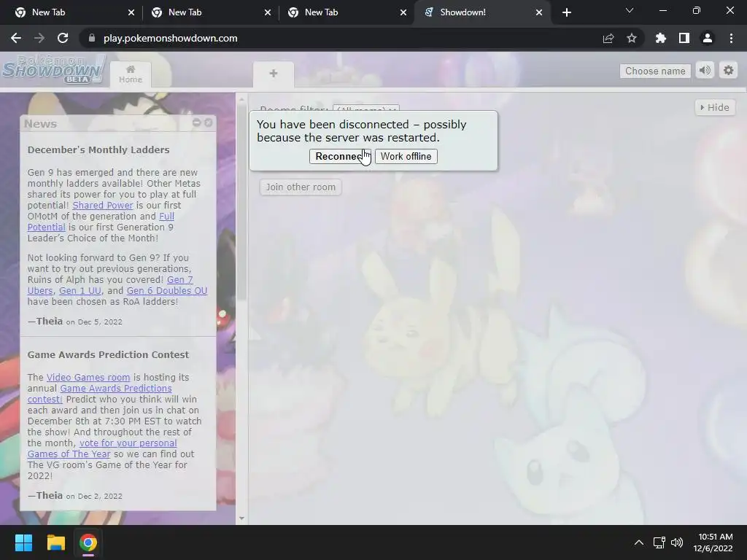This screenshot has height=560, width=747.
Task: Click scrollbar down arrow in left pane
Action: [x=241, y=518]
